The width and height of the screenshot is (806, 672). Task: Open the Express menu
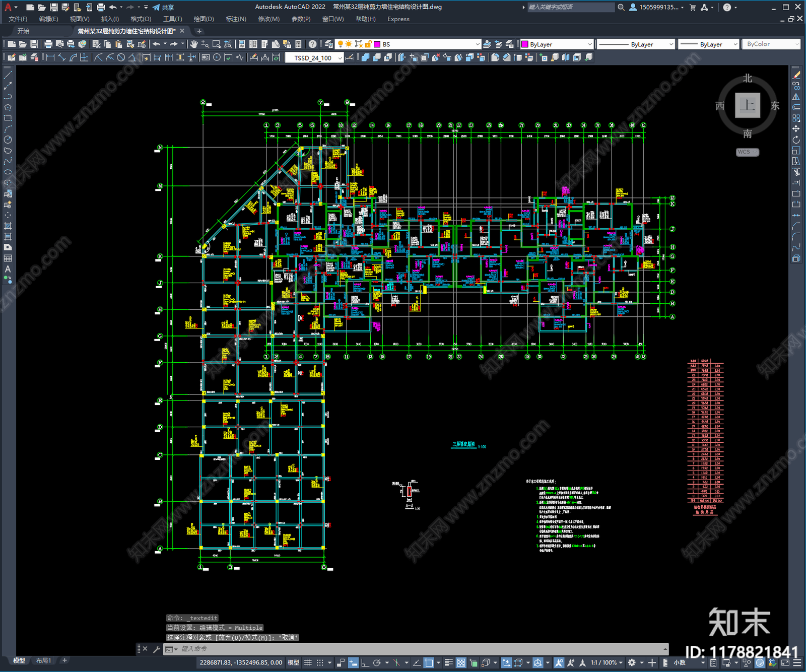(x=398, y=19)
